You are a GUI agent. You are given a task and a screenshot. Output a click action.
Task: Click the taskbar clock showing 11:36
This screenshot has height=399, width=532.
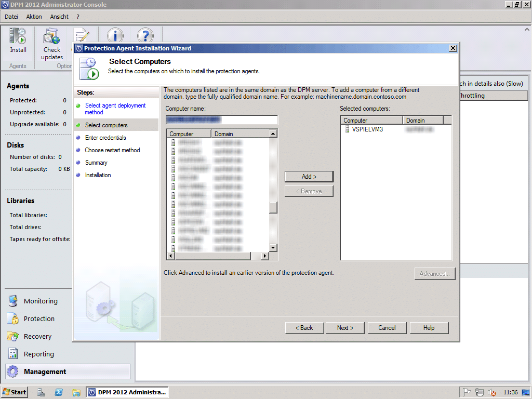point(510,393)
